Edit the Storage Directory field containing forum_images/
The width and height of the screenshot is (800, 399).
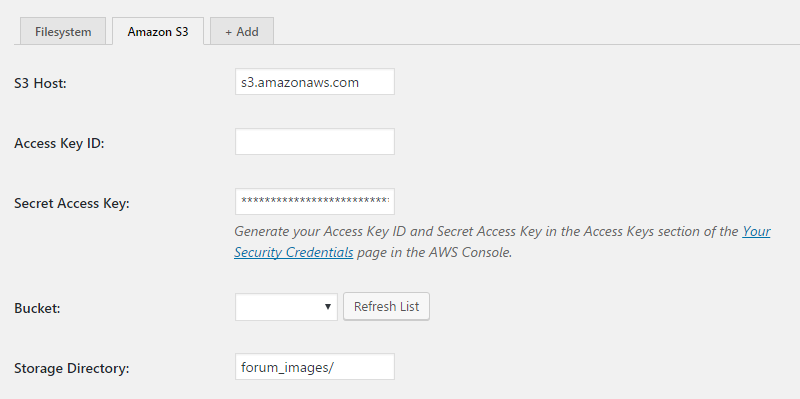point(315,366)
